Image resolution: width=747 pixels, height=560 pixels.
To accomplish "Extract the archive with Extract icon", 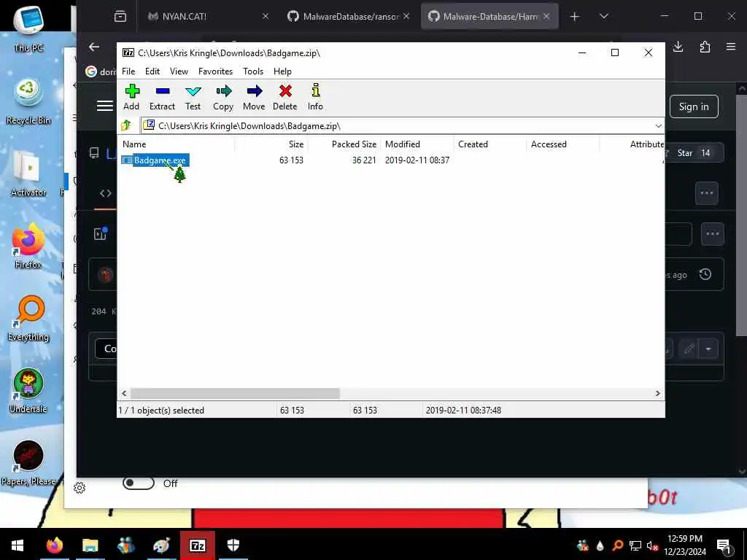I will pos(162,98).
